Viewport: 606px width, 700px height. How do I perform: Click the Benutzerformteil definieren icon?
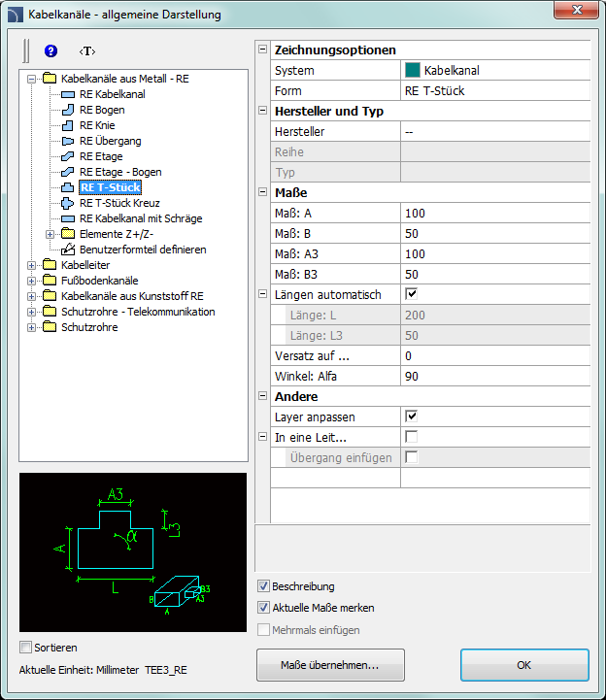click(x=68, y=250)
